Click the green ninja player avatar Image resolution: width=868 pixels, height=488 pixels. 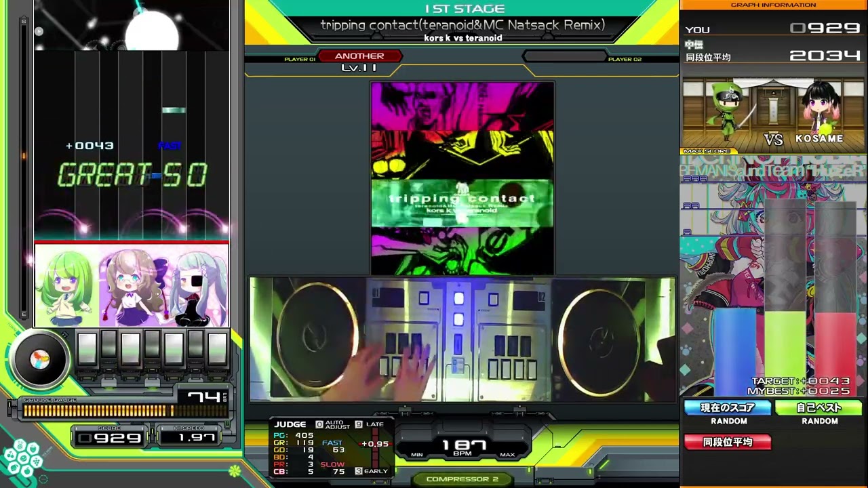tap(729, 112)
